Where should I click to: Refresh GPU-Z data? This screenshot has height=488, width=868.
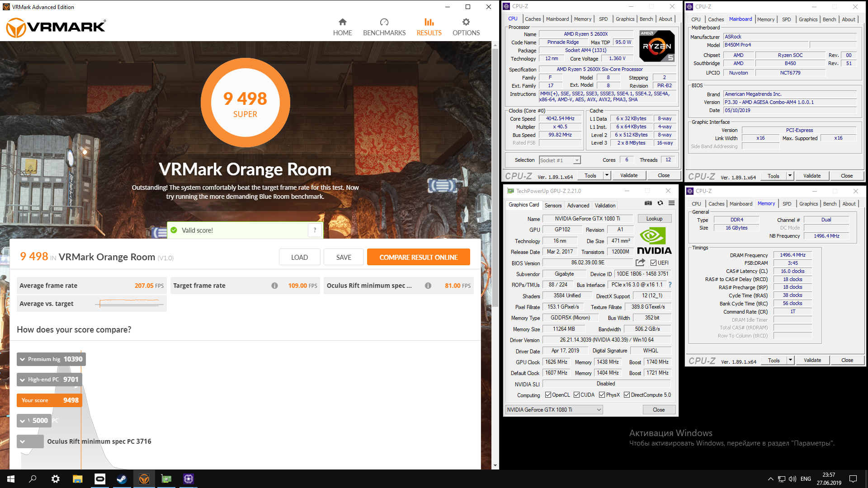pyautogui.click(x=660, y=203)
